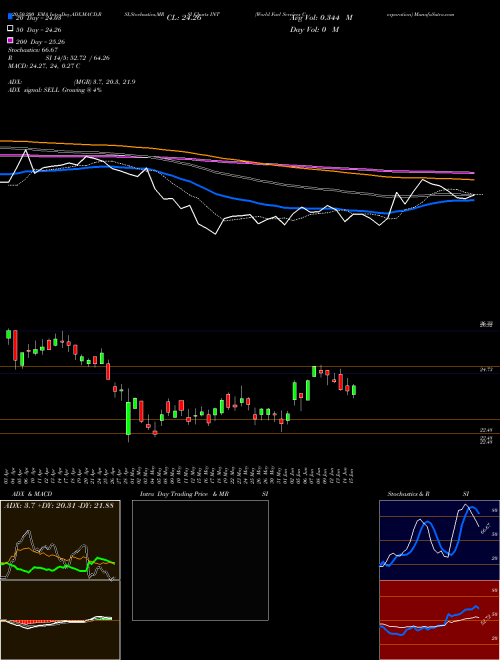This screenshot has width=500, height=660.
Task: Click the 'Intra Day Trading Price & MR' title
Action: 184,494
